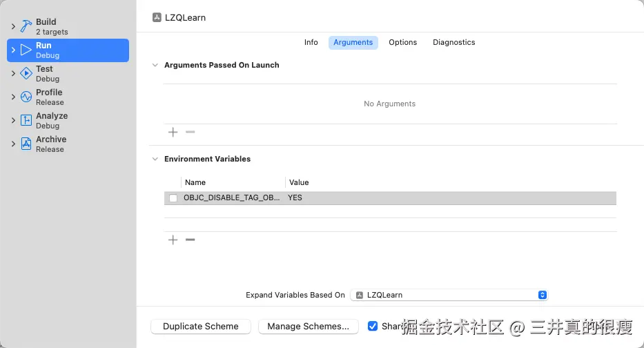Image resolution: width=644 pixels, height=348 pixels.
Task: Open Expand Variables Based On dropdown
Action: coord(449,295)
